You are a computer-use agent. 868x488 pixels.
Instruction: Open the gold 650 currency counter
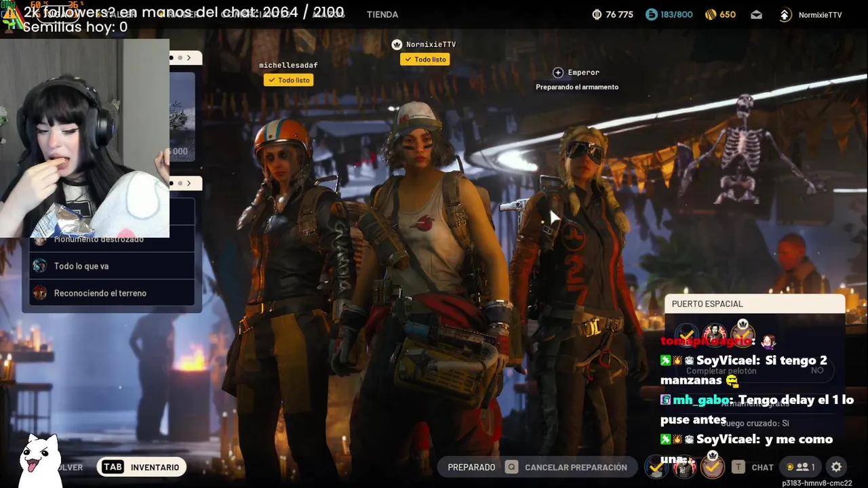[x=720, y=14]
